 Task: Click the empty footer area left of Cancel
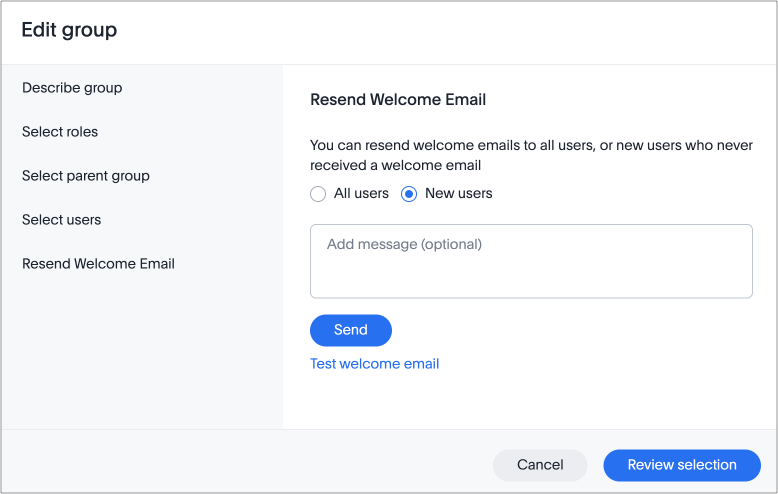[240, 465]
